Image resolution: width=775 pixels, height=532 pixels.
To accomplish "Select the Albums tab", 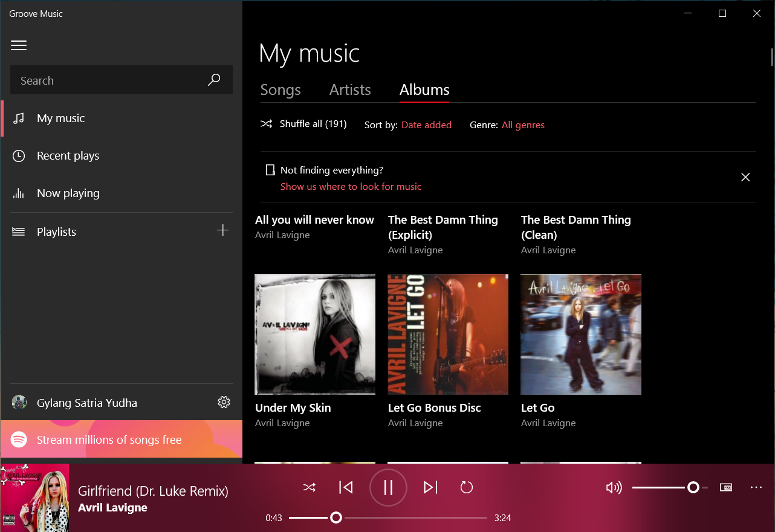I will (424, 90).
